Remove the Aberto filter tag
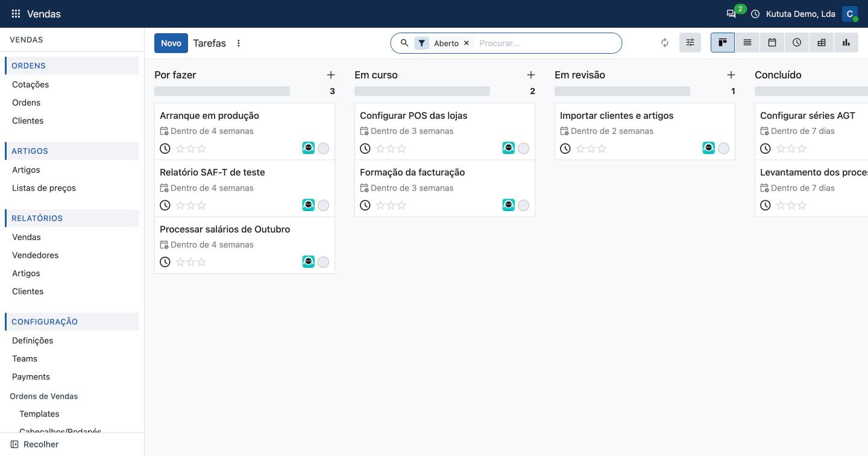This screenshot has height=456, width=868. click(x=466, y=43)
